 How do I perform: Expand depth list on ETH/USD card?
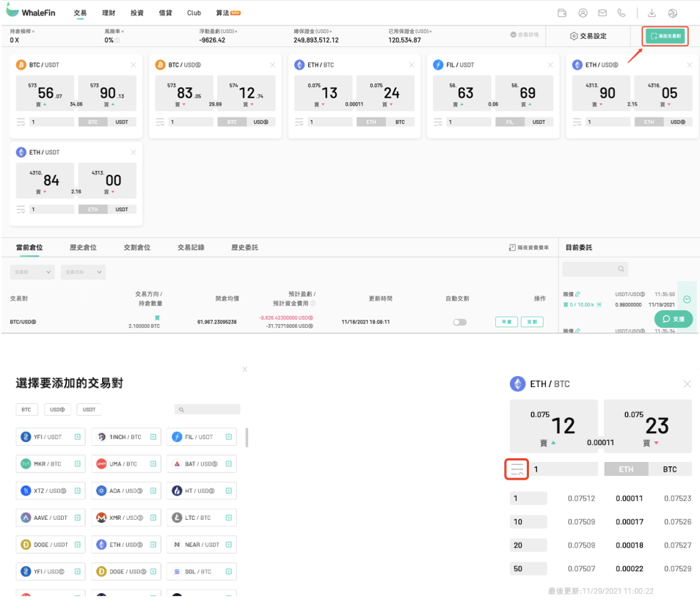point(577,122)
